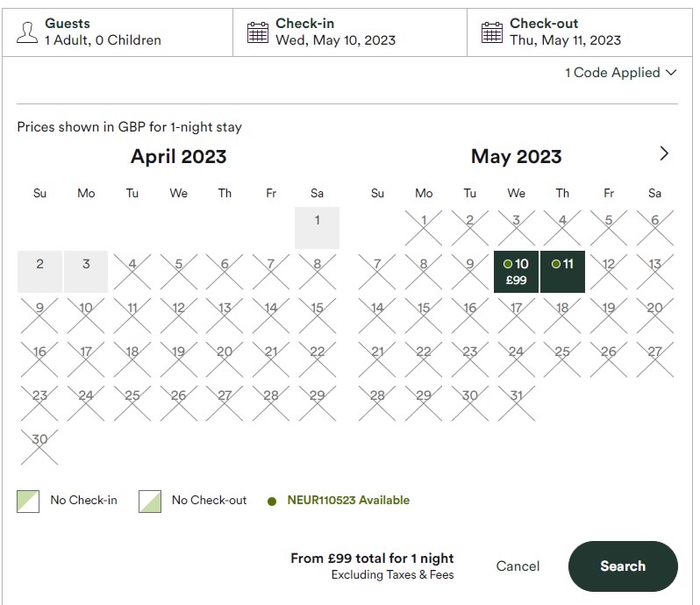Select May 10 priced at £99
Image resolution: width=700 pixels, height=605 pixels.
coord(517,271)
